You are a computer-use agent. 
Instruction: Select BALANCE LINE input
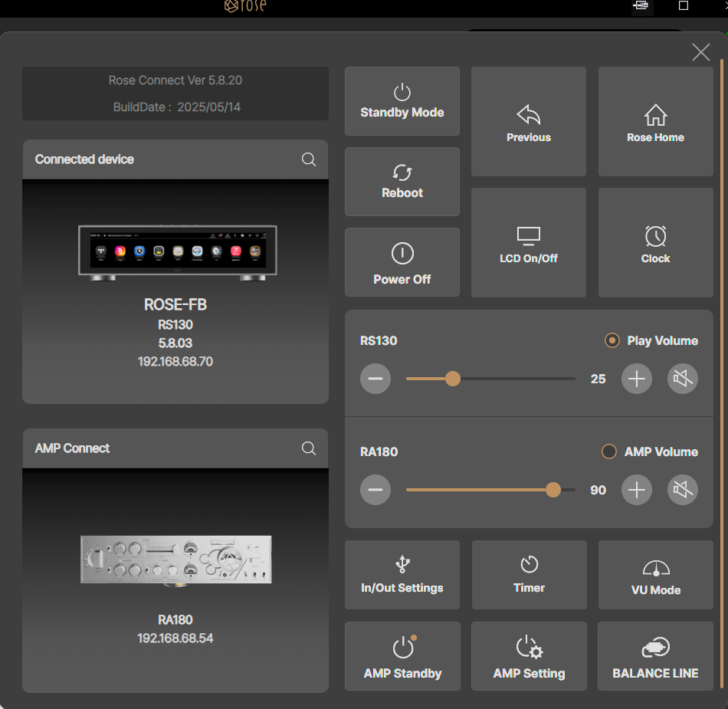655,656
